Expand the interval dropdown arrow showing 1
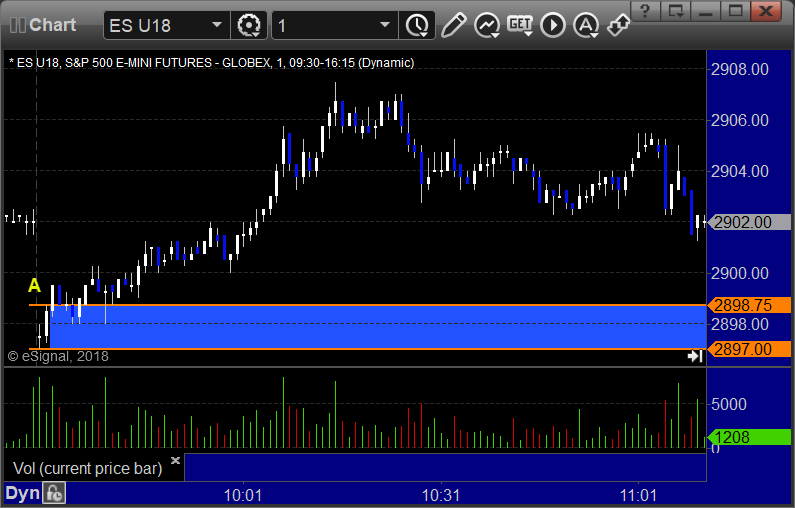This screenshot has width=795, height=508. tap(385, 25)
